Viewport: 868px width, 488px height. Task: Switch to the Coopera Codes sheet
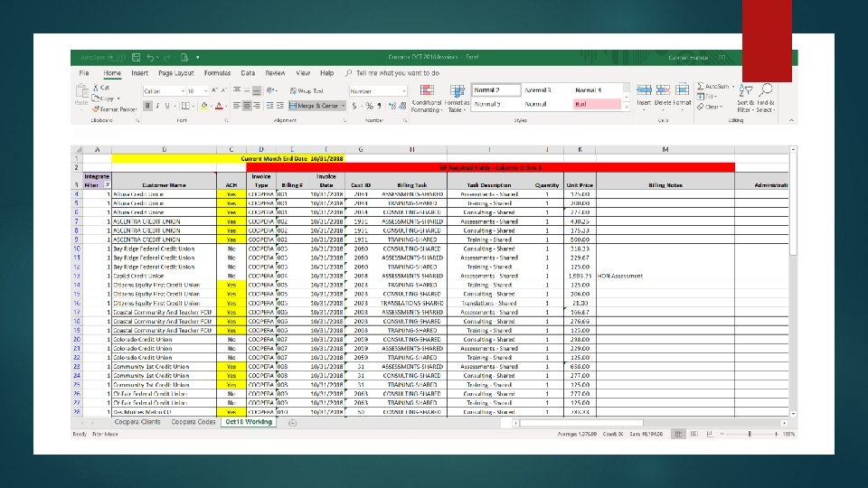(x=193, y=422)
